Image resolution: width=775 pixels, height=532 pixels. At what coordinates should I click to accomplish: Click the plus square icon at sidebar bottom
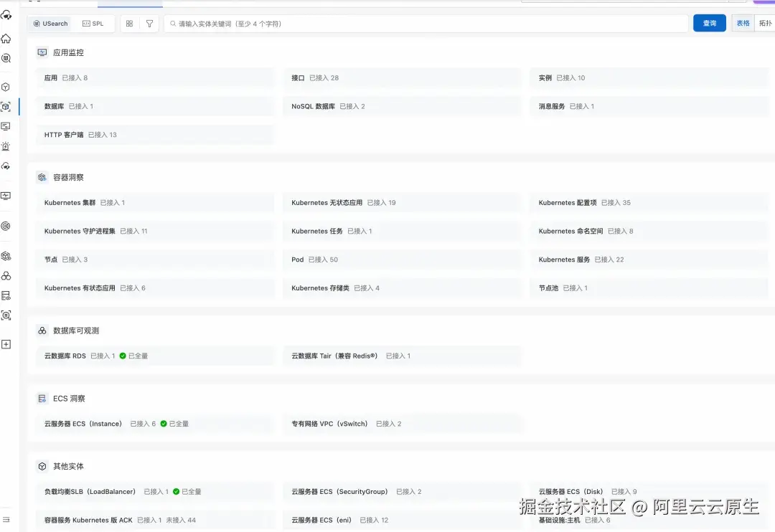(6, 344)
